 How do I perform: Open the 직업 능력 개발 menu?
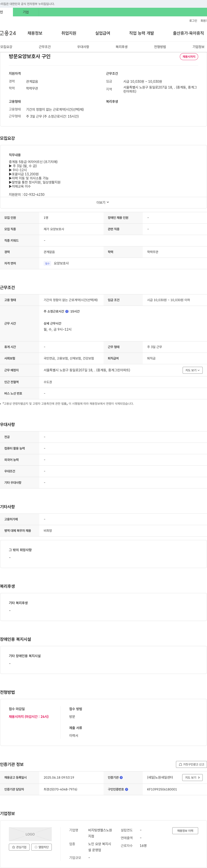coord(142,33)
